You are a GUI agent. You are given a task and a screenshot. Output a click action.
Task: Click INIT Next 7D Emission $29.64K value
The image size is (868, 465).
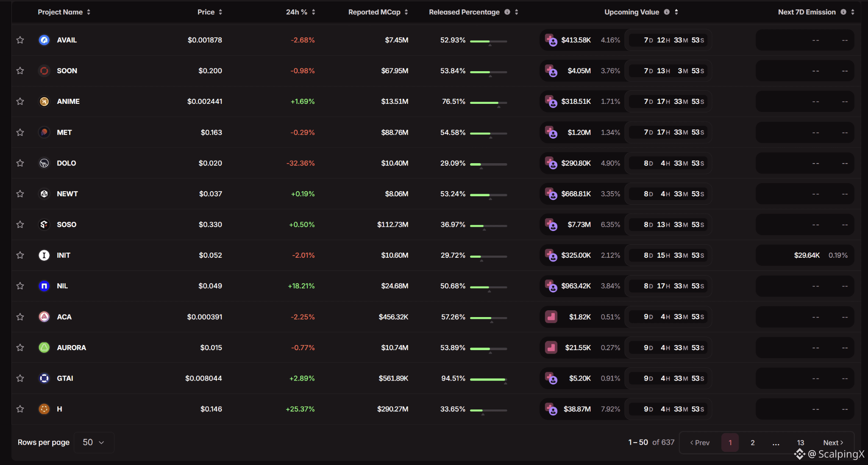pyautogui.click(x=807, y=255)
